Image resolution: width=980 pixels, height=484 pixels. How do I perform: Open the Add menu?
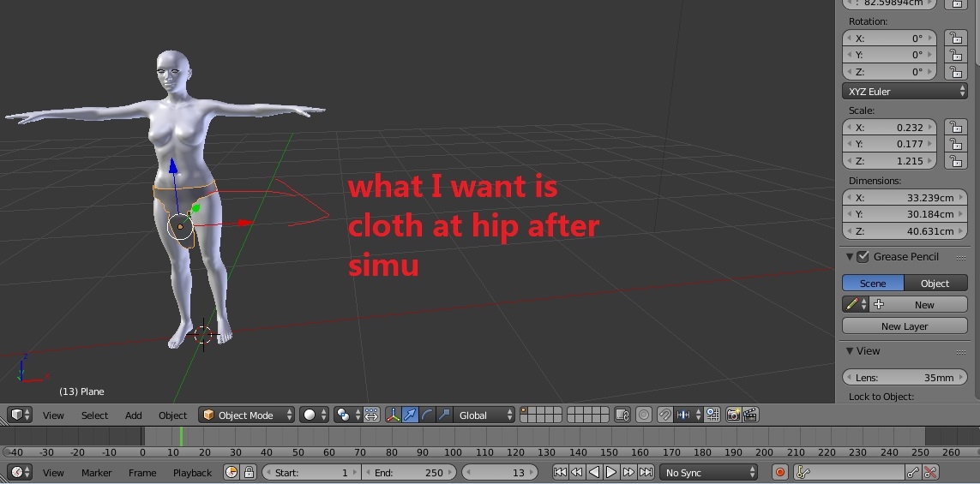tap(133, 415)
